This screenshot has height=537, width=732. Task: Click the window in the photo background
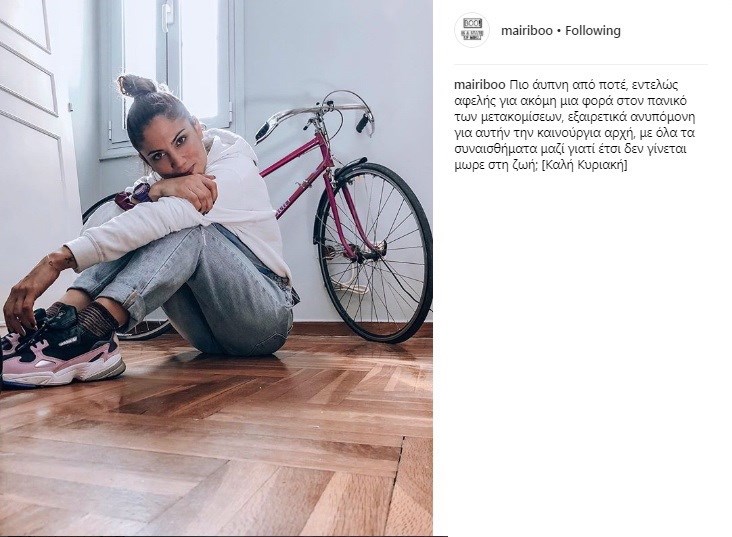tap(170, 70)
